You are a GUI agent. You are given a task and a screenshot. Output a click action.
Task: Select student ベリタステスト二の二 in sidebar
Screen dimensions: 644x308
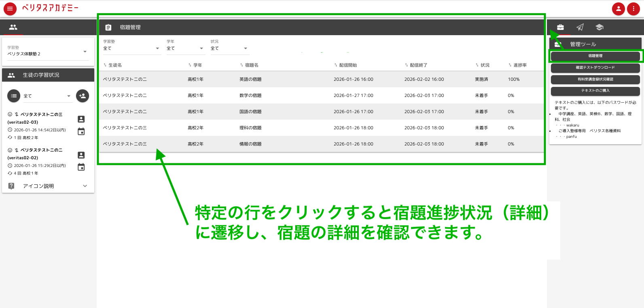point(41,150)
